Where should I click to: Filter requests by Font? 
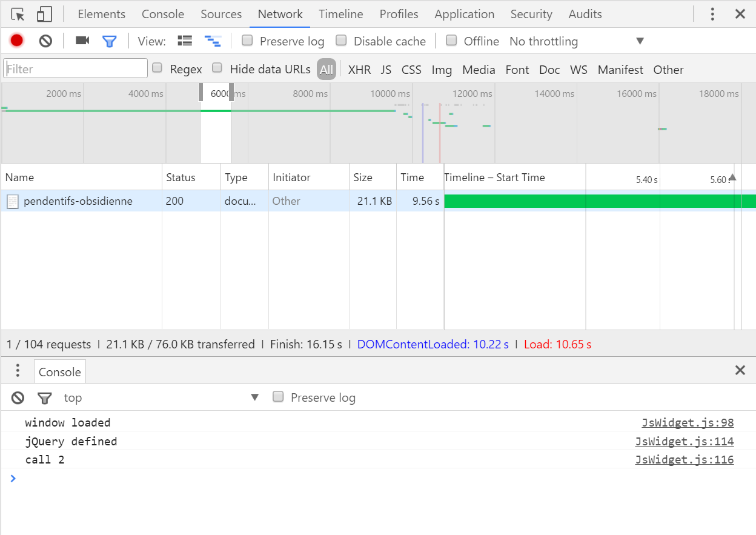pos(517,70)
